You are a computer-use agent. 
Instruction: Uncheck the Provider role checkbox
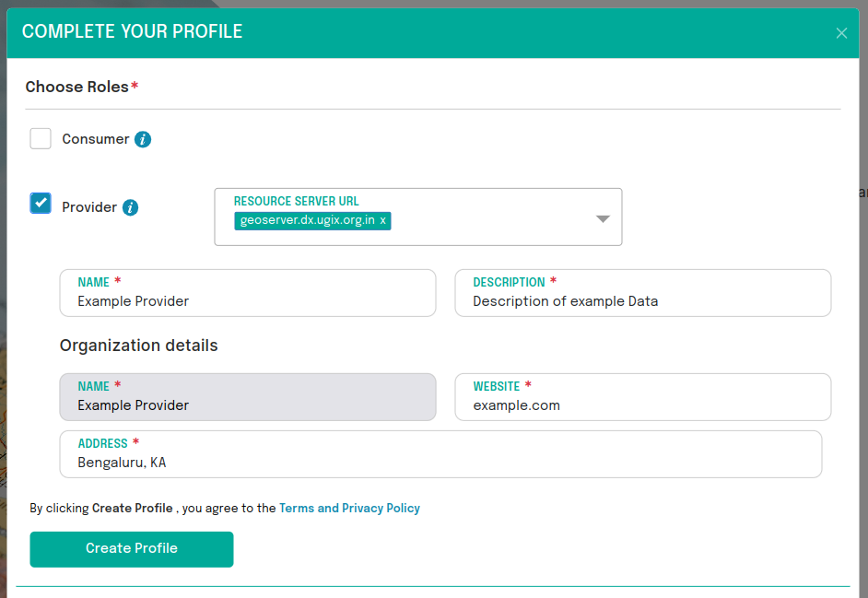(x=40, y=204)
